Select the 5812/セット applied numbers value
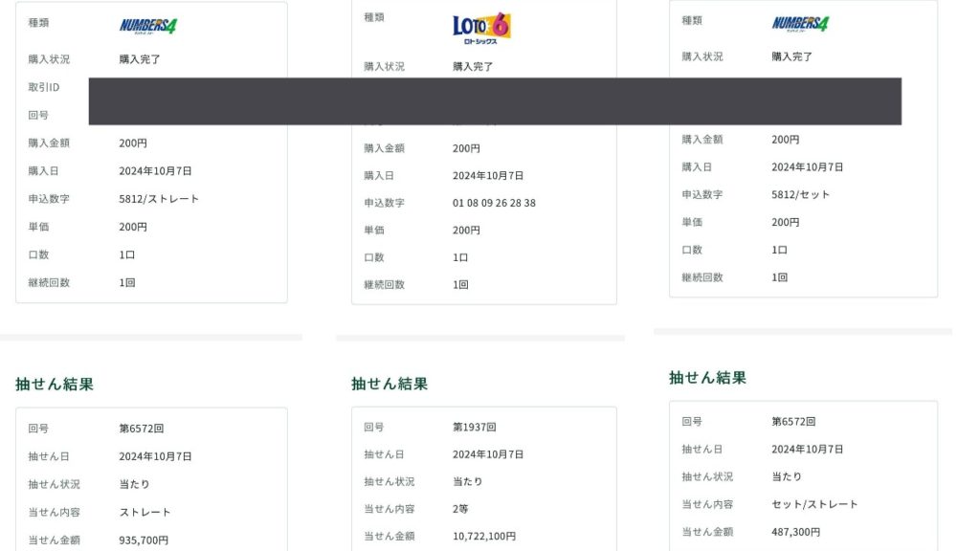The image size is (980, 551). [x=800, y=194]
